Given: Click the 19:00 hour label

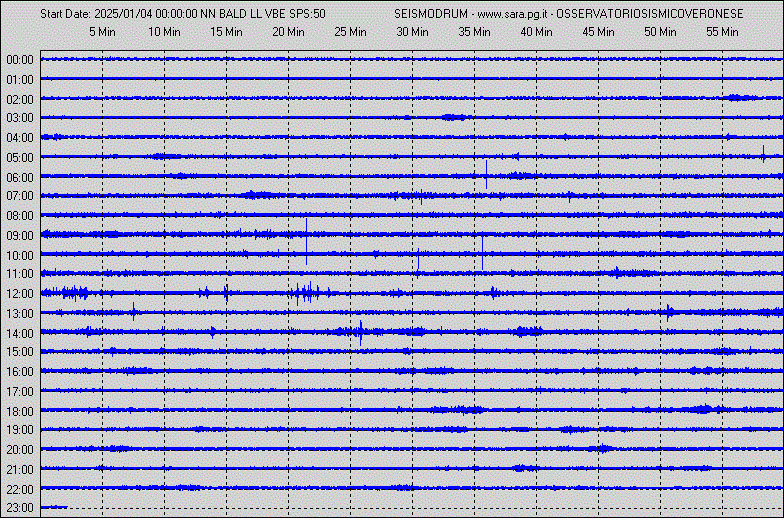Looking at the screenshot, I should point(20,430).
